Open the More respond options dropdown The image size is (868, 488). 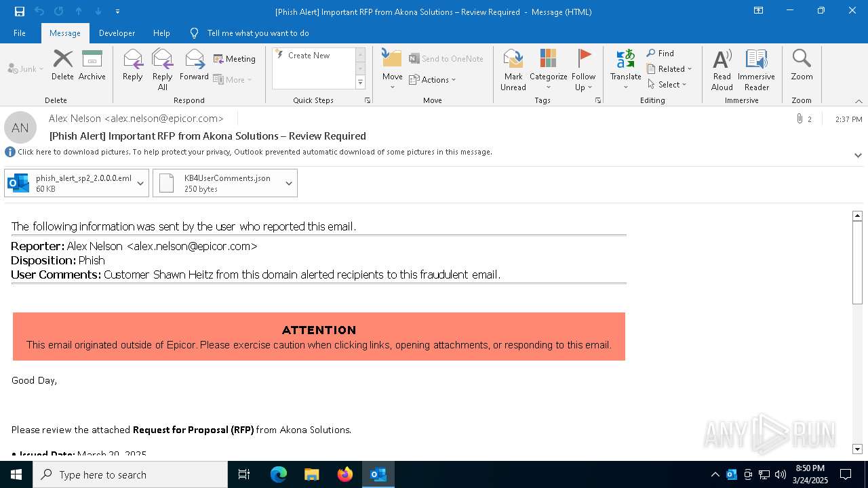click(233, 79)
